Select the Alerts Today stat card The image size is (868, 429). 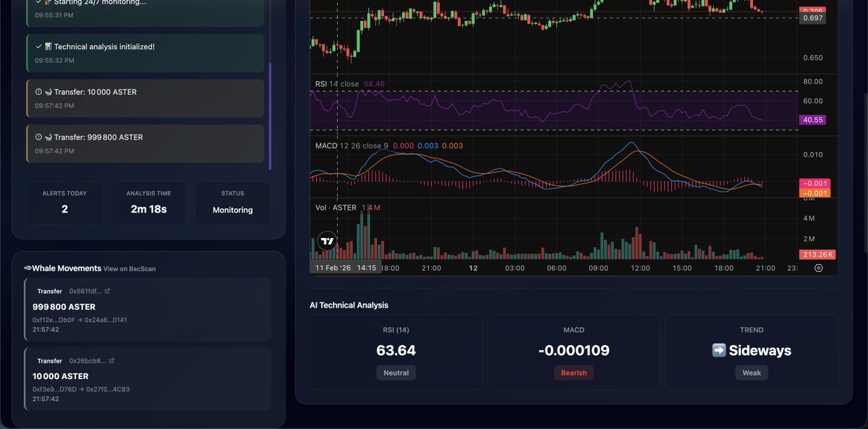click(x=64, y=203)
